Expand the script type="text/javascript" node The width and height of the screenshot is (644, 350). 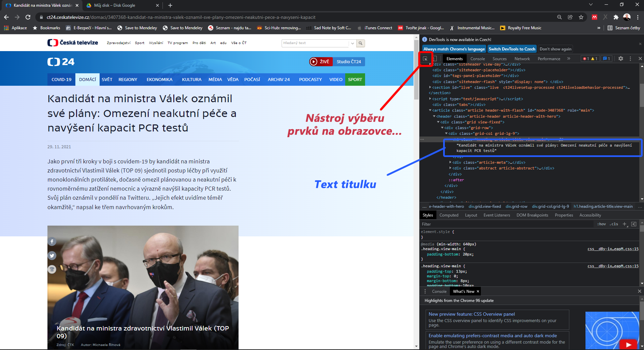pos(430,99)
